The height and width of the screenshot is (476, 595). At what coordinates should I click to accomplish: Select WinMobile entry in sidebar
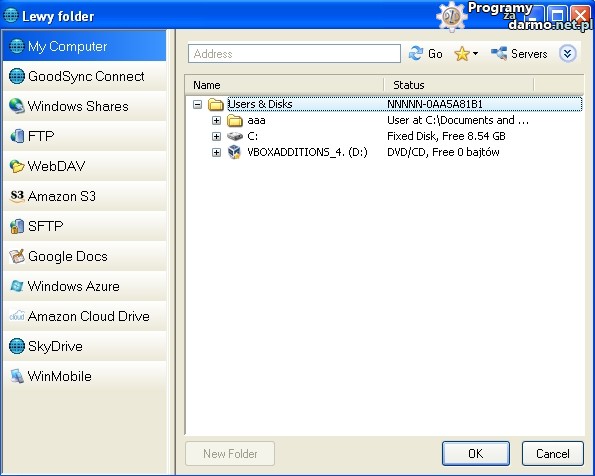[x=84, y=376]
